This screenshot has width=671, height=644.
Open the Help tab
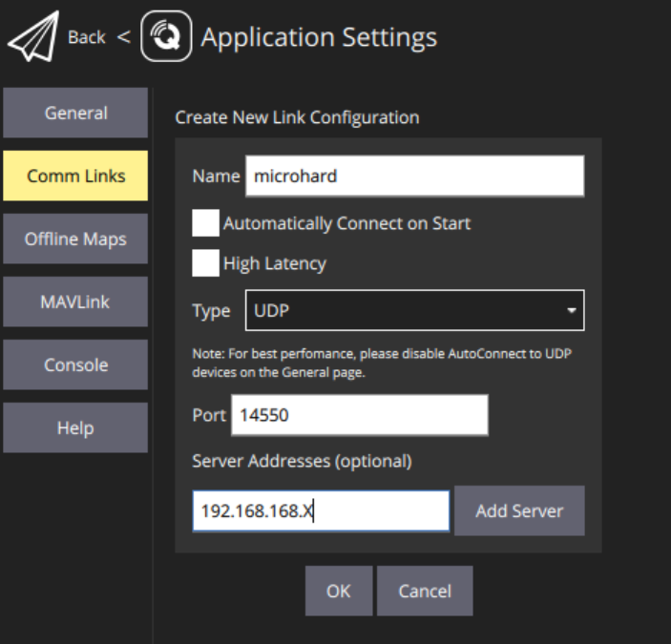click(75, 427)
